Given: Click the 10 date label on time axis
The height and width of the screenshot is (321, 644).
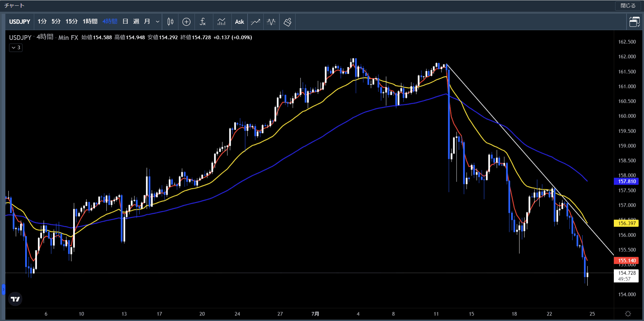Looking at the screenshot, I should [82, 314].
